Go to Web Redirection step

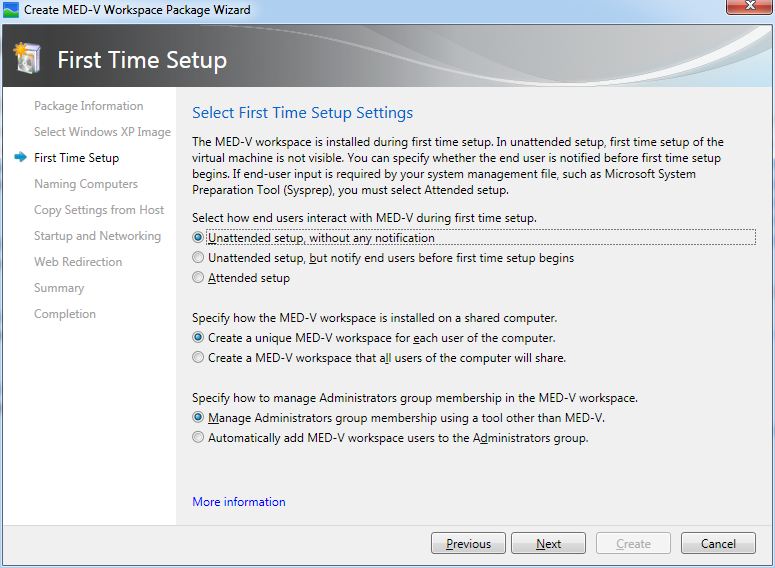(x=78, y=262)
